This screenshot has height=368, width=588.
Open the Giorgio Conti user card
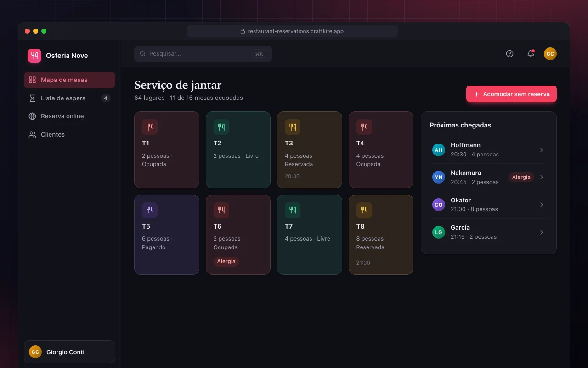69,352
